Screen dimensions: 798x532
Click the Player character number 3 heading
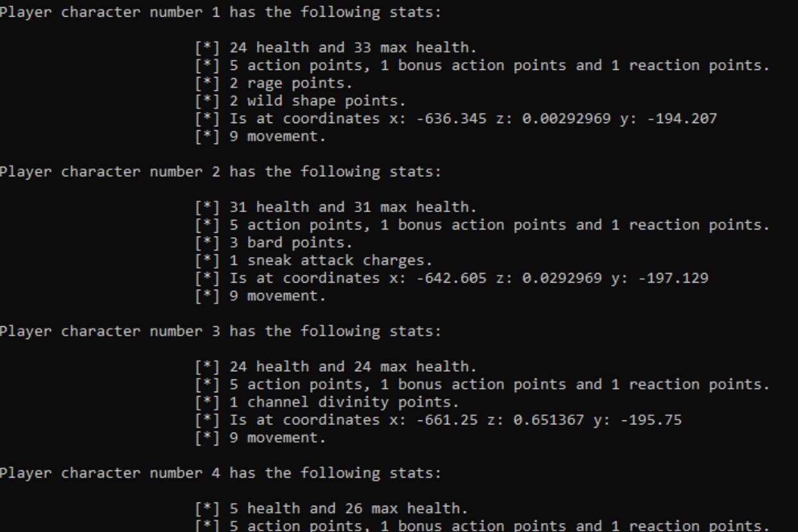point(220,331)
